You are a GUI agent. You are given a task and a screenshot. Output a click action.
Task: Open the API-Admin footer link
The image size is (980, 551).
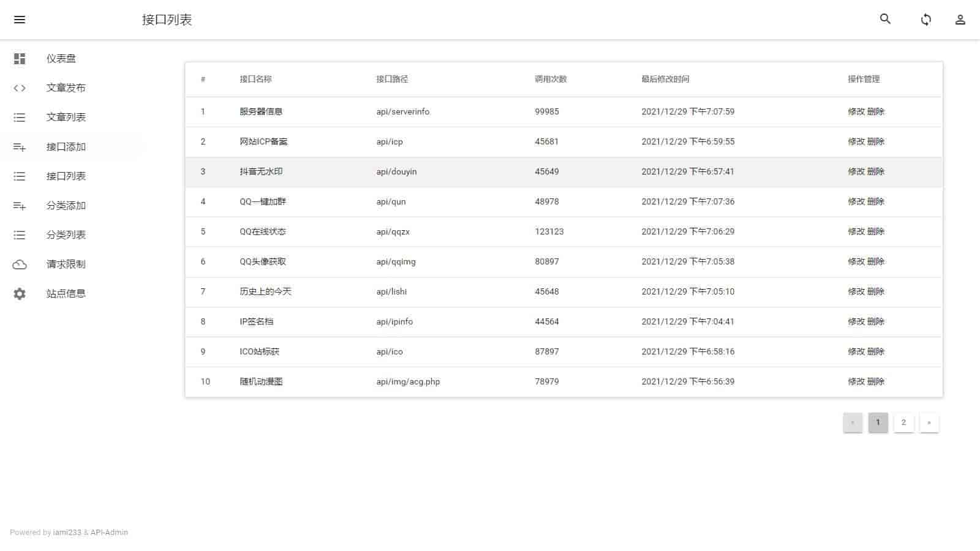point(110,533)
